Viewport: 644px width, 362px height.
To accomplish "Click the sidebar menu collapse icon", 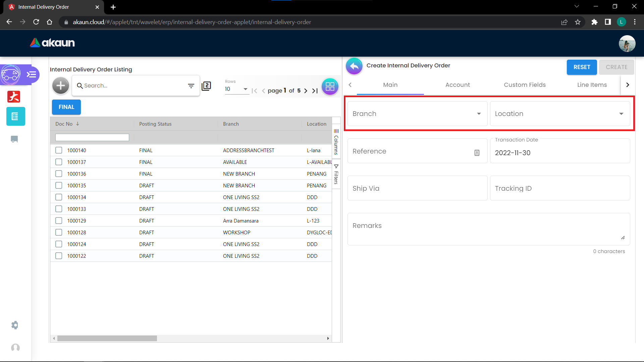I will (x=32, y=74).
